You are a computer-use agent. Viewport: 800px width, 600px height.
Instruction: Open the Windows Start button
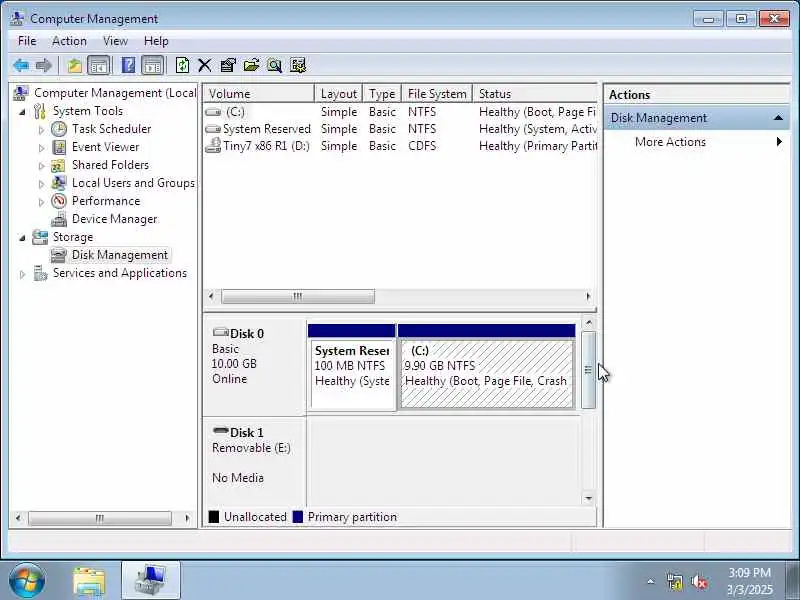27,581
